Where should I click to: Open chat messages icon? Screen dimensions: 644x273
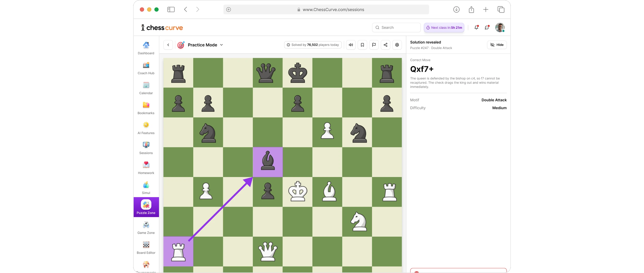pyautogui.click(x=487, y=28)
